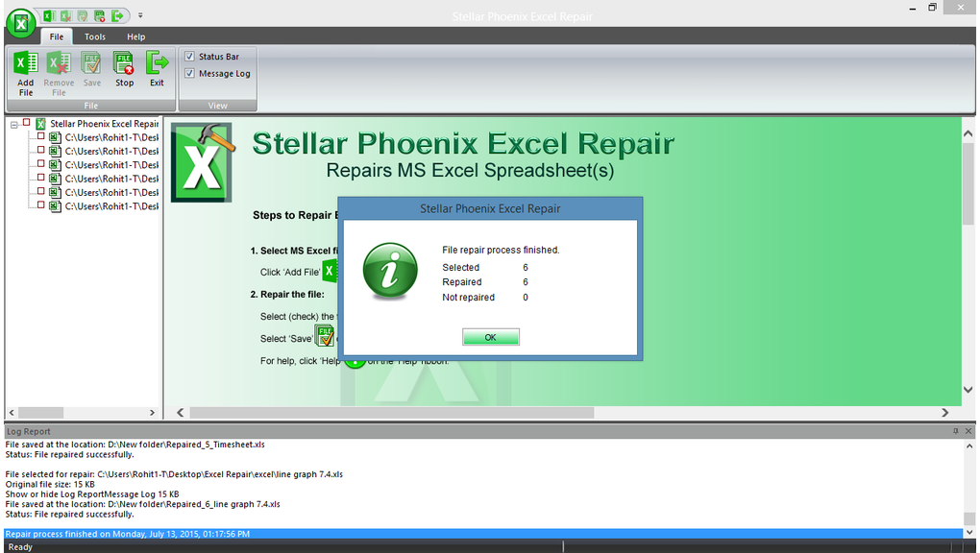Click OK in the repair finished dialog
The image size is (980, 553).
pyautogui.click(x=491, y=337)
